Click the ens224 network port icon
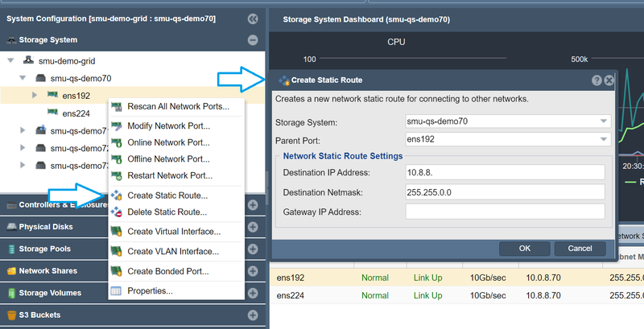 [x=53, y=113]
